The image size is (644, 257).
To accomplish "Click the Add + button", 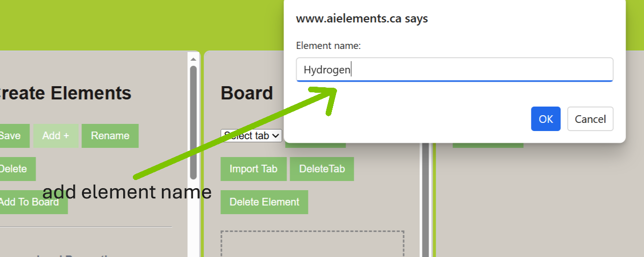I will (55, 136).
